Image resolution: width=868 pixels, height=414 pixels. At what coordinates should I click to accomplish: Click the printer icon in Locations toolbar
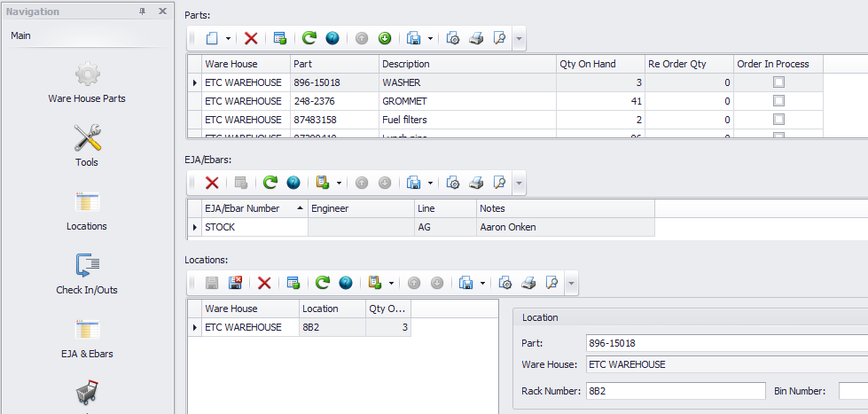point(528,283)
